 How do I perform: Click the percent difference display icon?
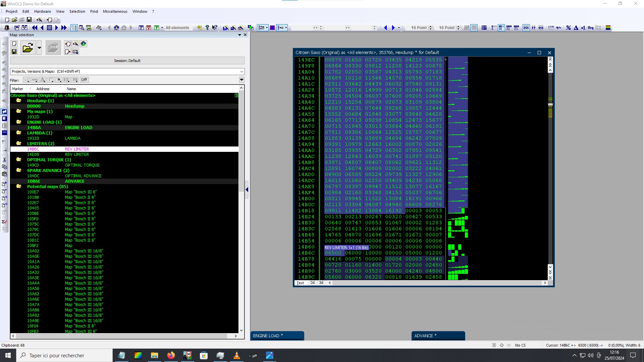[568, 28]
